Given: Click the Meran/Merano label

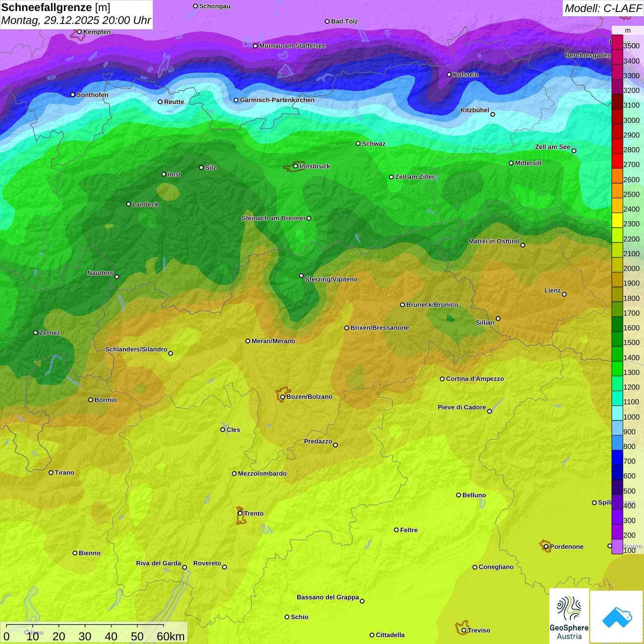Looking at the screenshot, I should coord(273,341).
